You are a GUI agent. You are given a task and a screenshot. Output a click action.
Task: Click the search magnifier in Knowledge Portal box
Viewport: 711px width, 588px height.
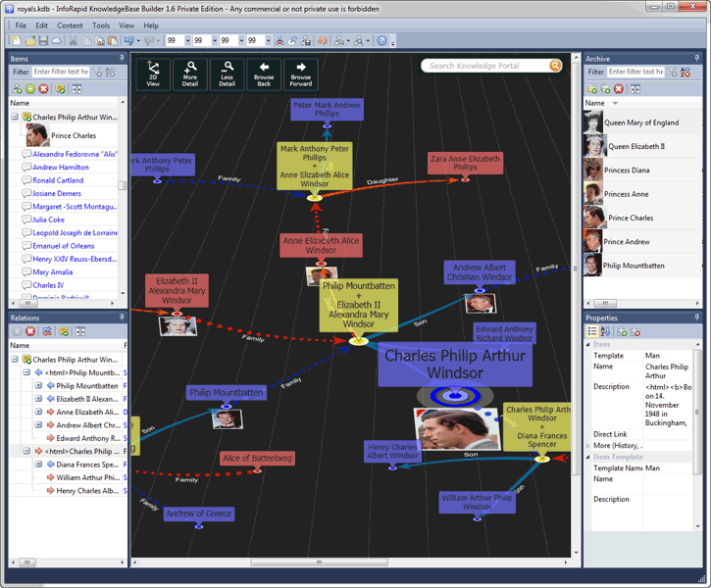tap(555, 66)
